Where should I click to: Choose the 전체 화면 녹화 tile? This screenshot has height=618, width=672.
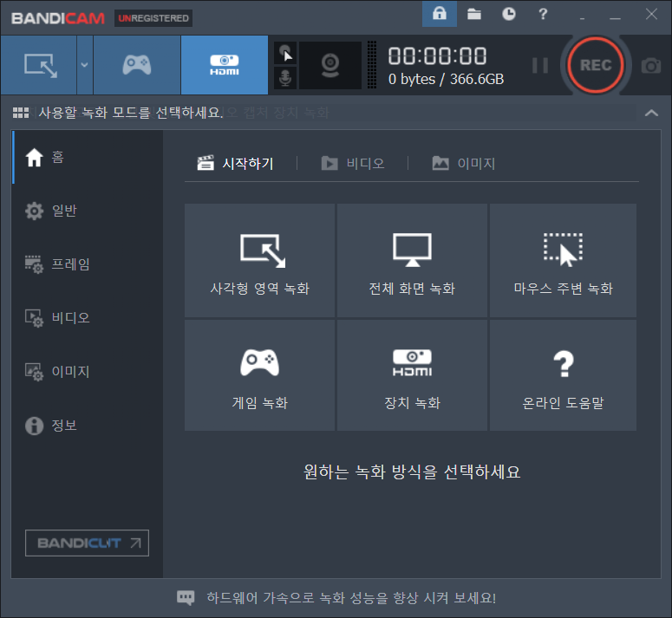pyautogui.click(x=412, y=260)
